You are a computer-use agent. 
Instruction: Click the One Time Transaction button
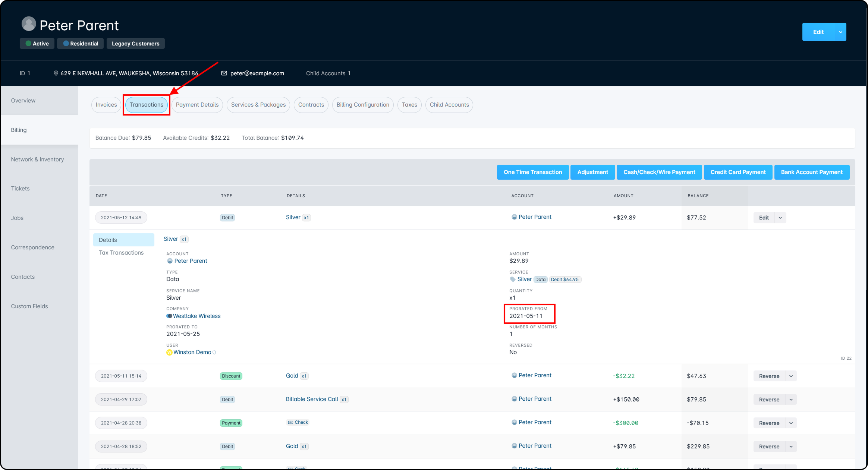532,172
